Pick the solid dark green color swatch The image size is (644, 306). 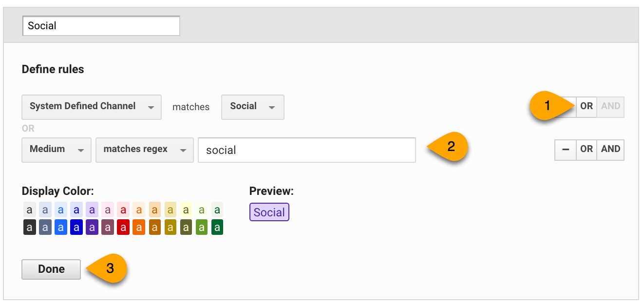pyautogui.click(x=217, y=227)
